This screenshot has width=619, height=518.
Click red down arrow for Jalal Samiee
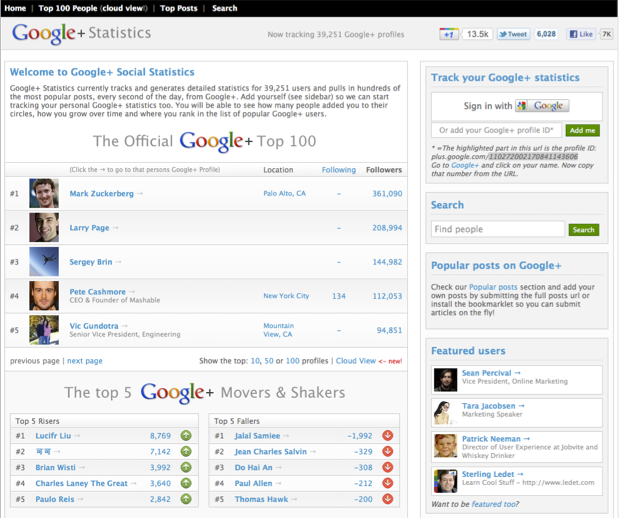point(388,435)
